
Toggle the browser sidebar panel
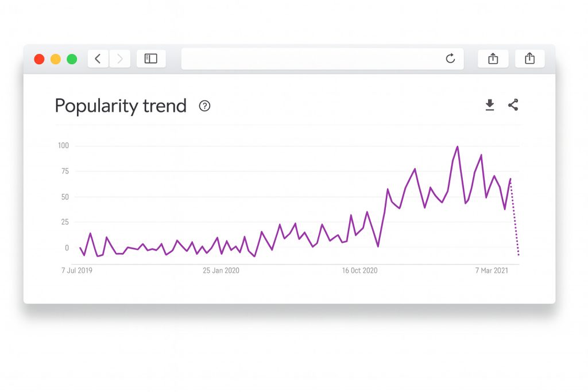(151, 59)
